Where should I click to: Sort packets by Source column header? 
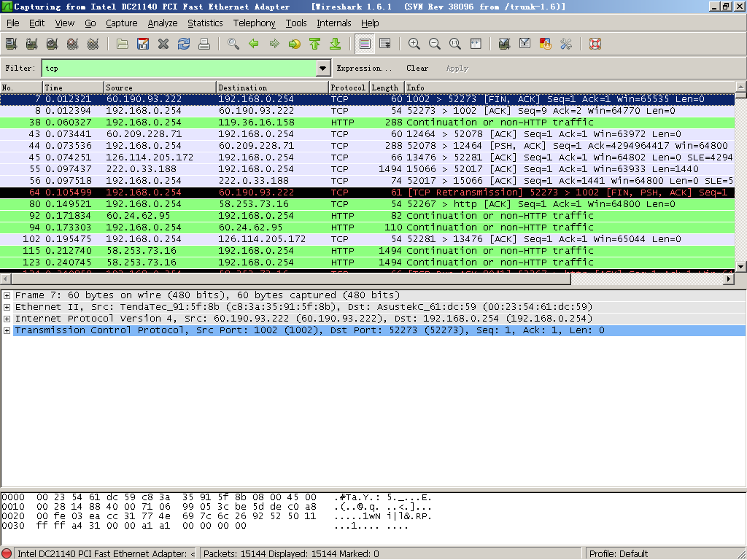pyautogui.click(x=160, y=87)
